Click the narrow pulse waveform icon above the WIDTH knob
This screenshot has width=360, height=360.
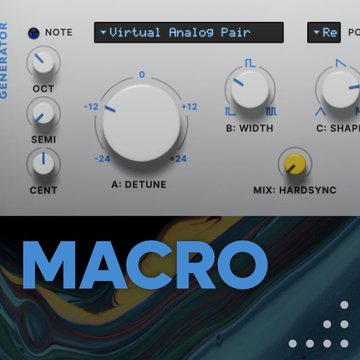click(x=250, y=63)
